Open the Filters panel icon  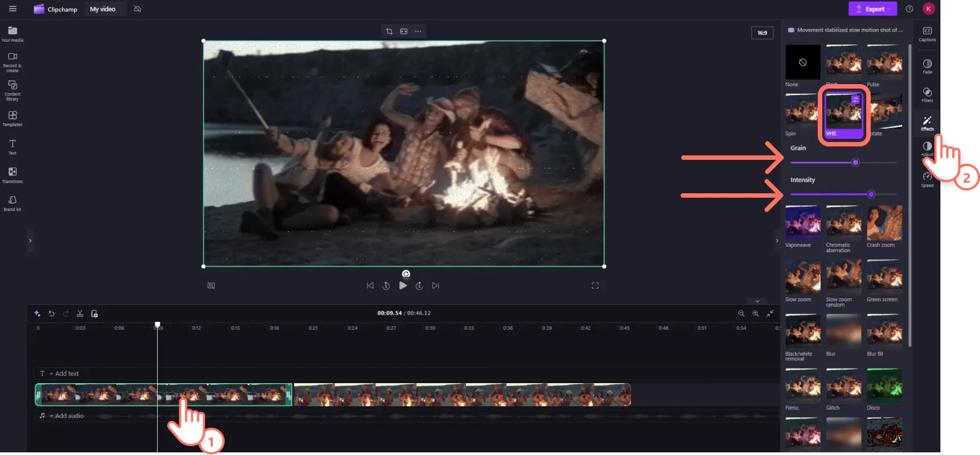point(927,95)
